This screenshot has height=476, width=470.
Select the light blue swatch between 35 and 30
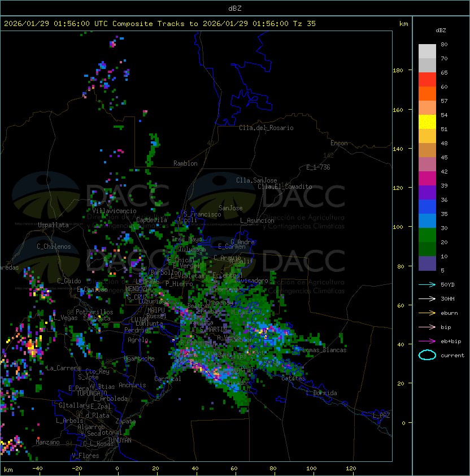tap(427, 220)
